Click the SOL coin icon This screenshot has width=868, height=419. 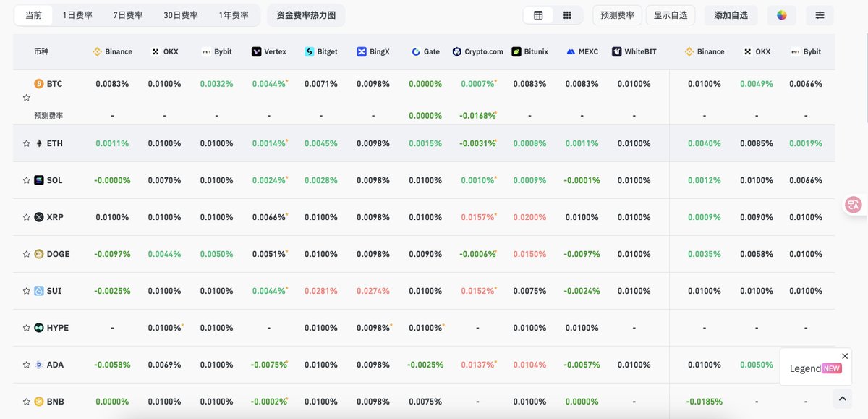tap(39, 180)
